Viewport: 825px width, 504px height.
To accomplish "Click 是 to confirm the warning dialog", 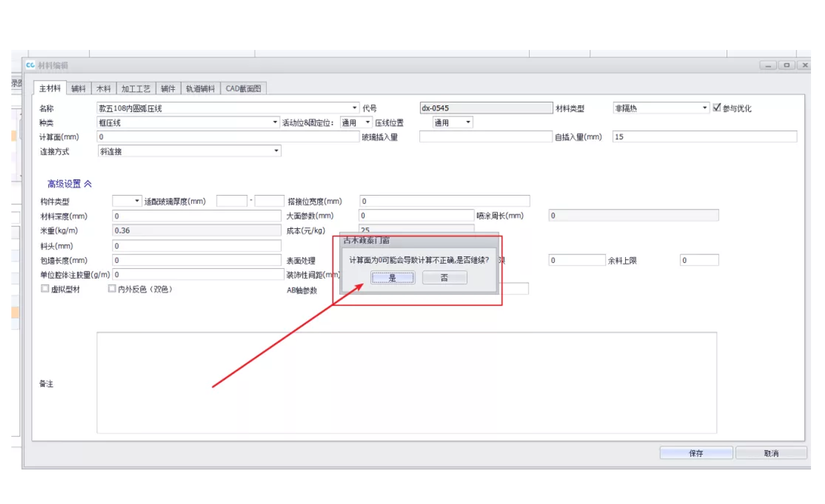I will click(393, 278).
